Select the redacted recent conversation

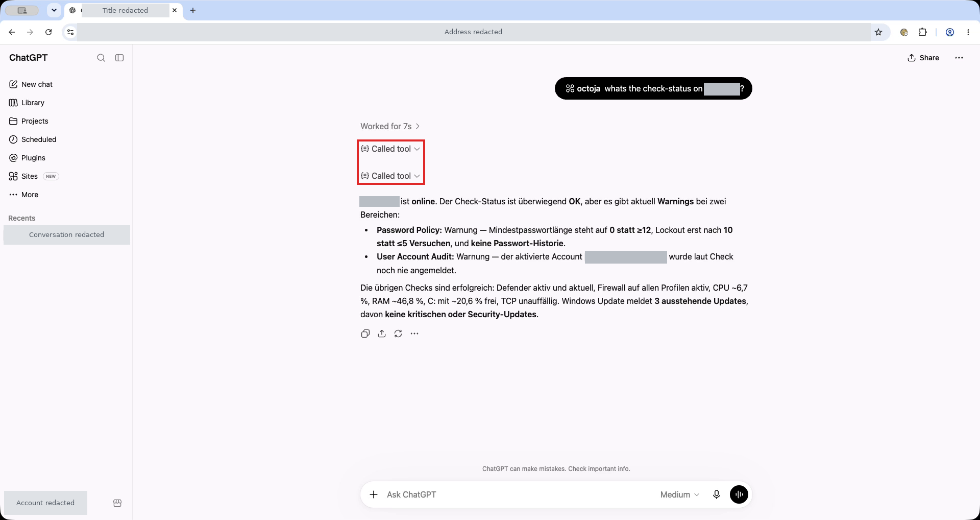click(x=67, y=234)
